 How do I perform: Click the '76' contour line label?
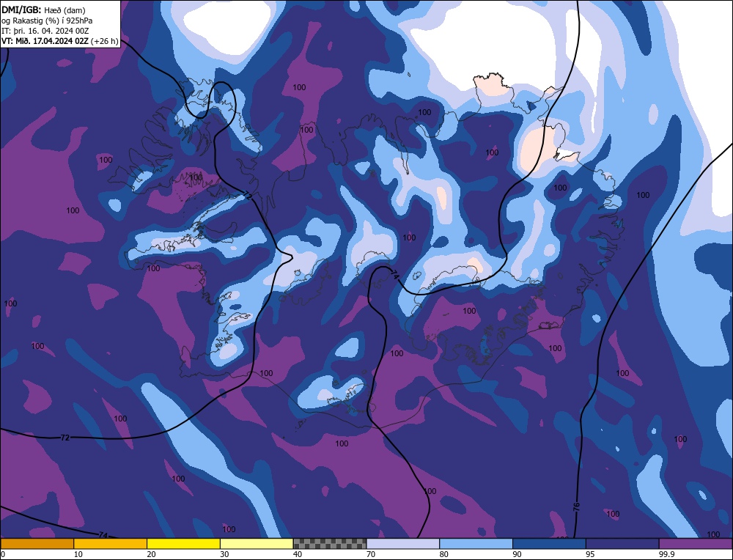(576, 506)
